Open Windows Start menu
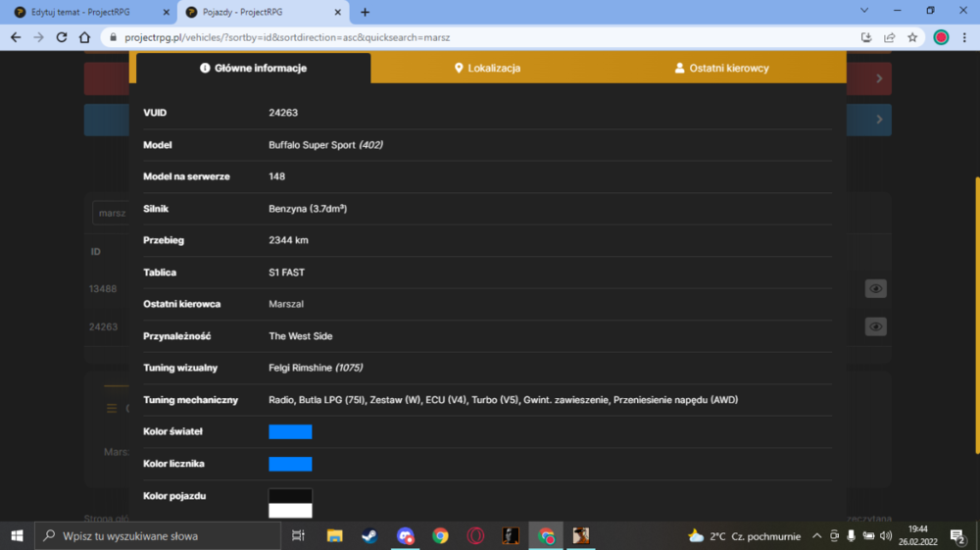The image size is (980, 550). click(x=17, y=535)
